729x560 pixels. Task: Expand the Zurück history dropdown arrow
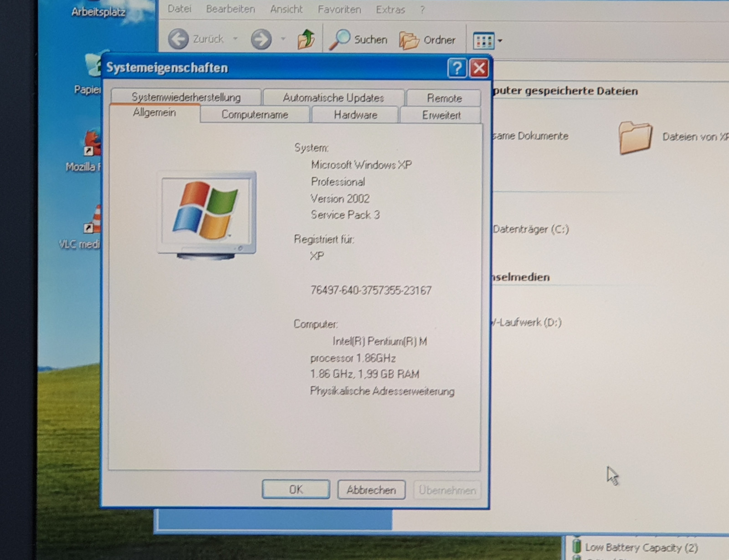[x=236, y=39]
